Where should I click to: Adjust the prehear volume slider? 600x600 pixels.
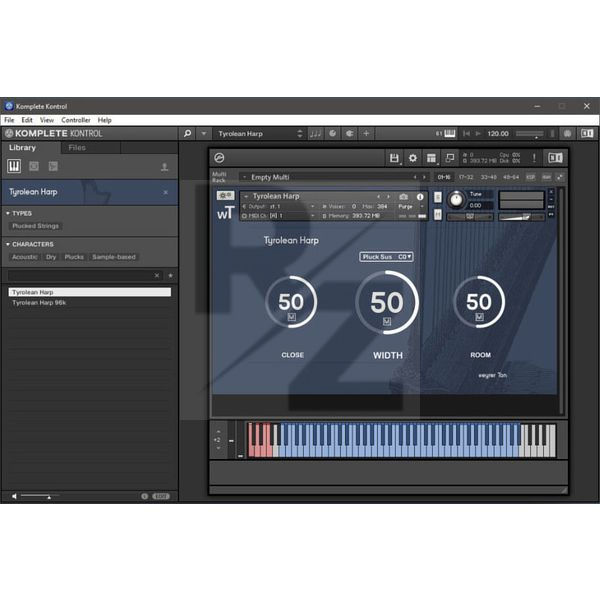[40, 496]
